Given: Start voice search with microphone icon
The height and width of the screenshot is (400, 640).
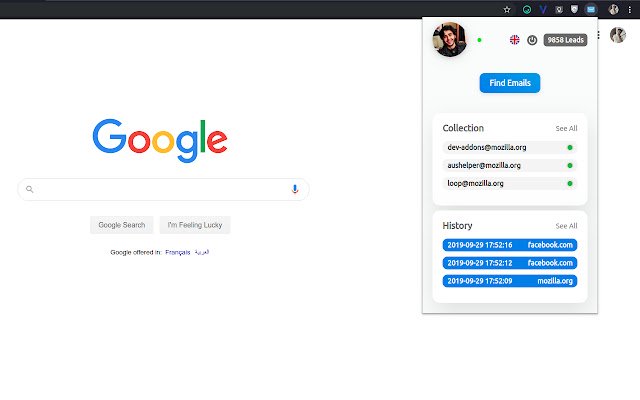Looking at the screenshot, I should [x=295, y=189].
